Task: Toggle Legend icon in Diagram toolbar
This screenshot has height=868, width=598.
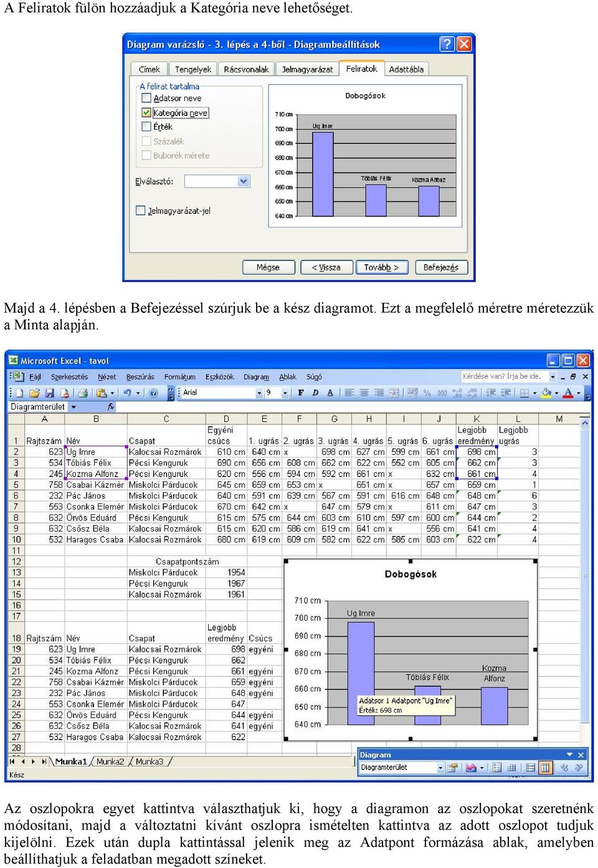Action: coord(497,768)
